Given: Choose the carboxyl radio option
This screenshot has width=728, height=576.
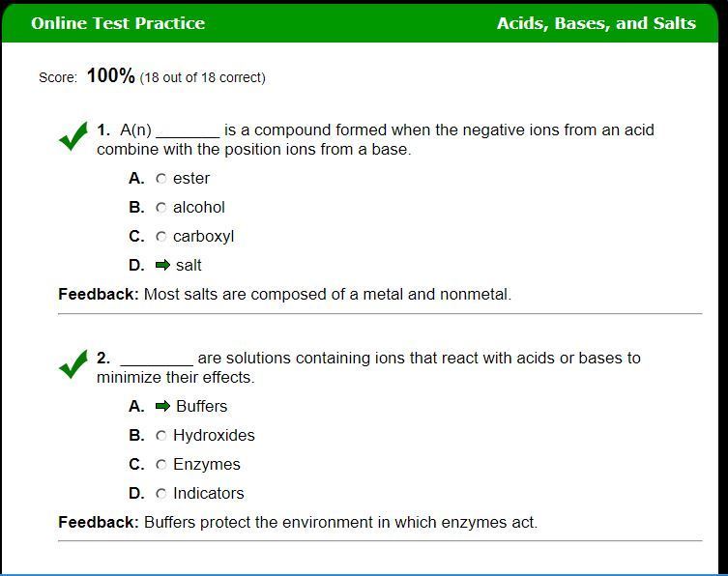Looking at the screenshot, I should 161,237.
